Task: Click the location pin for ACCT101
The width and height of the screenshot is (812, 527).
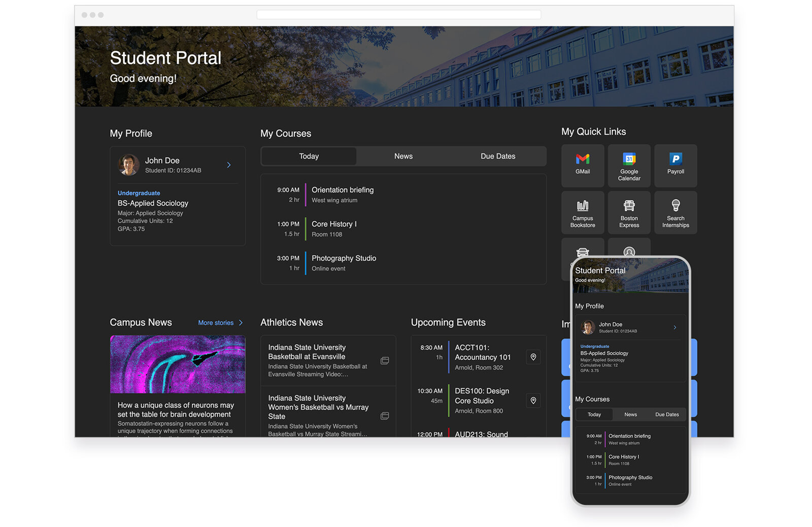Action: pos(533,357)
